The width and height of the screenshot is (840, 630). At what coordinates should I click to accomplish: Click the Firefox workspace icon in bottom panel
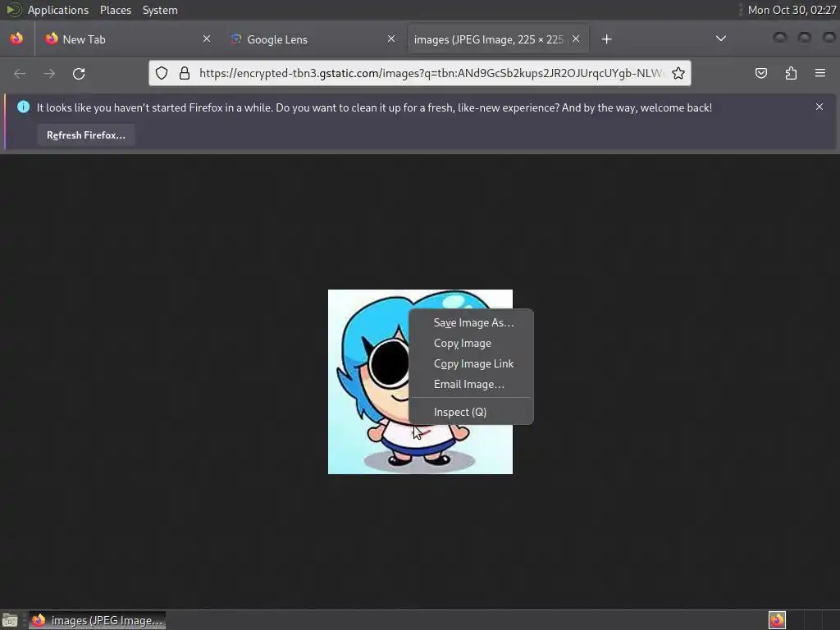click(x=777, y=620)
